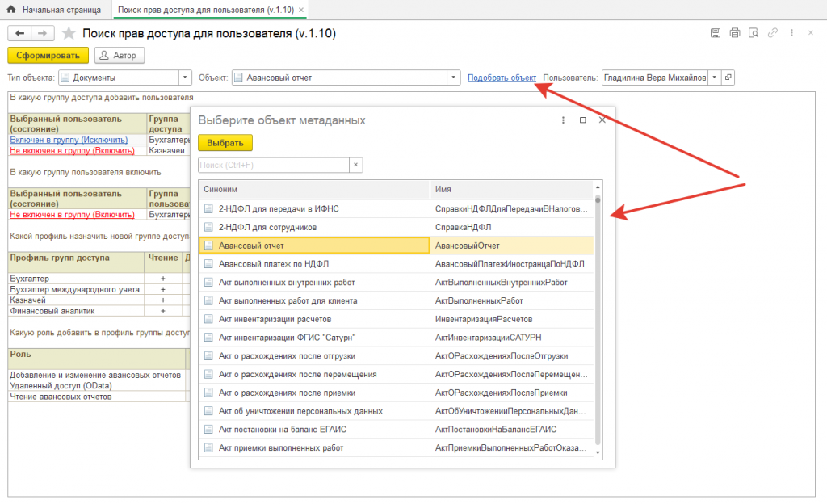Go forward with the right arrow button
827x504 pixels.
click(x=42, y=33)
